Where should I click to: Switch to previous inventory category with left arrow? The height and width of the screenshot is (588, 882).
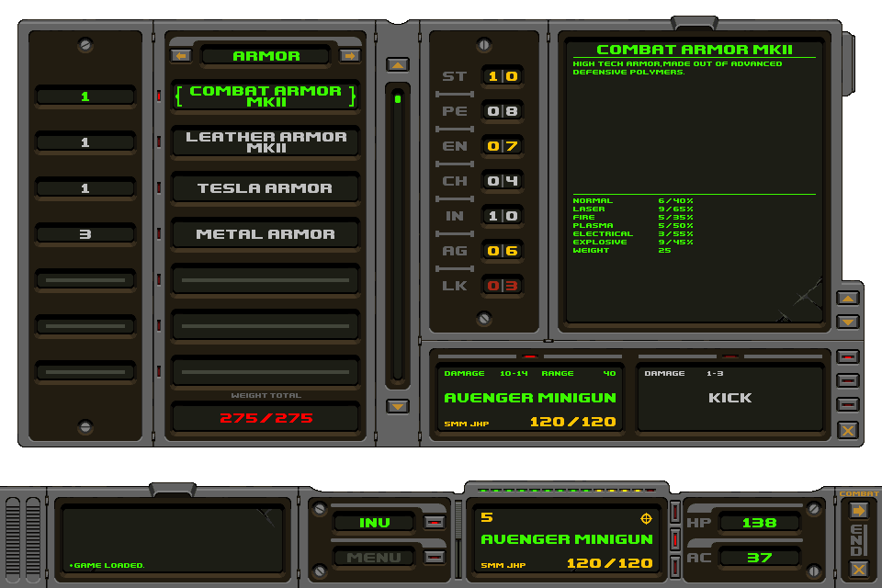click(181, 56)
